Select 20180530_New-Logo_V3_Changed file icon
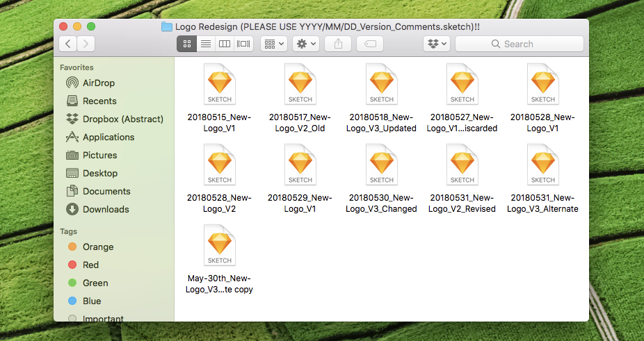The width and height of the screenshot is (644, 341). click(382, 165)
